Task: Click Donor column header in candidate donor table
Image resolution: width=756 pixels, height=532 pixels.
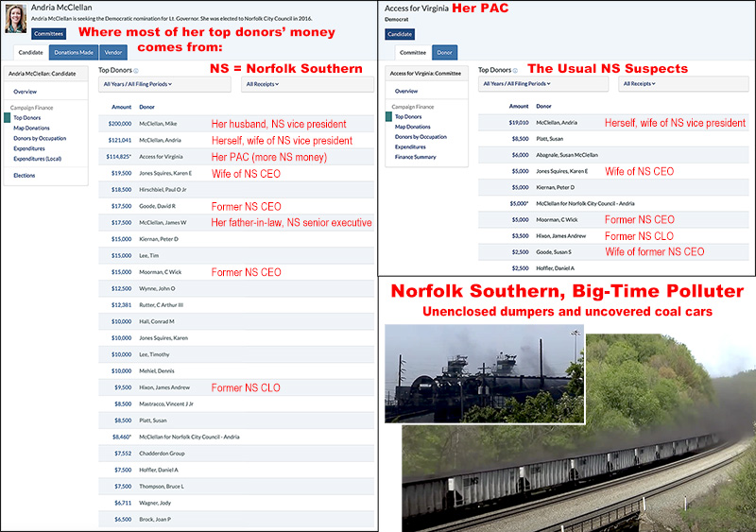Action: tap(147, 107)
